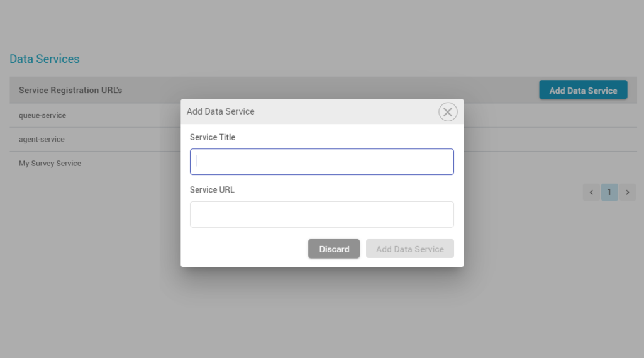Click the Data Services page heading
The width and height of the screenshot is (644, 358).
[x=45, y=59]
